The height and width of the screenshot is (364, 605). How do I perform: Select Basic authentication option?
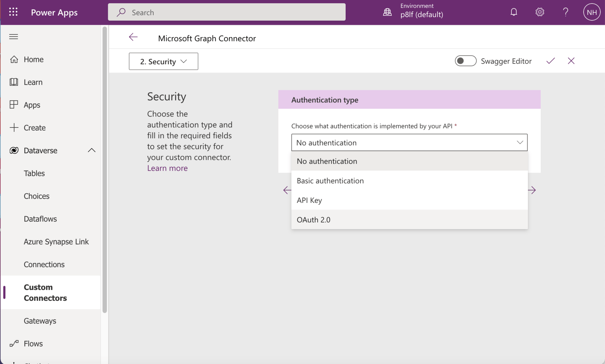click(330, 181)
